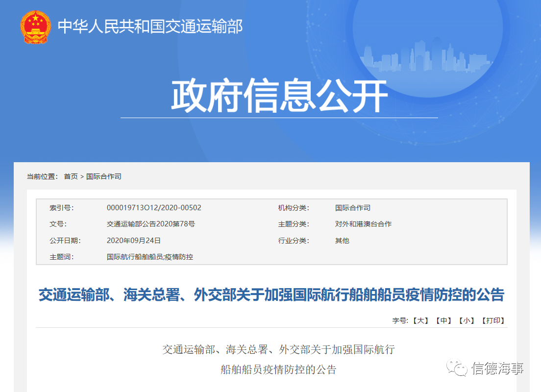The width and height of the screenshot is (541, 392).
Task: Click the 公开日期 label
Action: pos(65,241)
